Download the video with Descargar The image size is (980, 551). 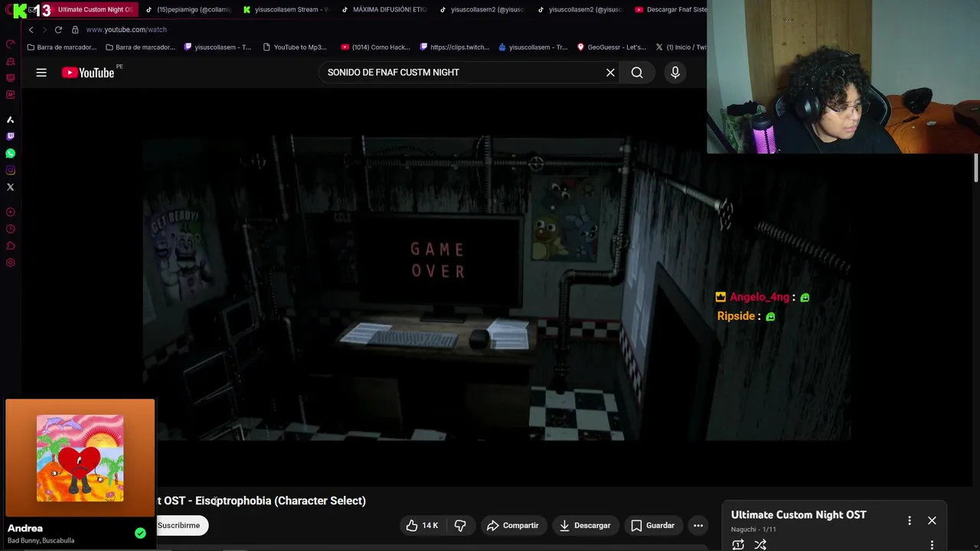pyautogui.click(x=585, y=525)
